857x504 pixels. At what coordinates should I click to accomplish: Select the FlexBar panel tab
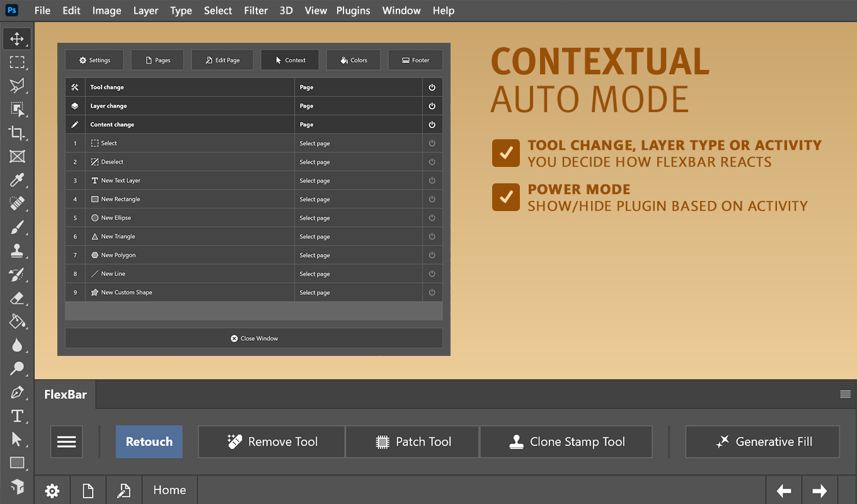pyautogui.click(x=66, y=395)
